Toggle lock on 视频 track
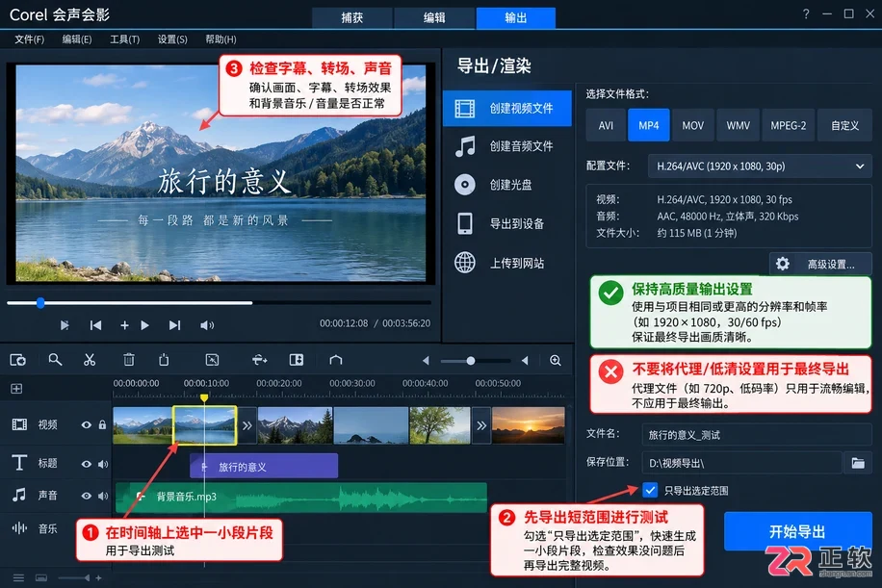Viewport: 882px width, 588px height. click(102, 425)
